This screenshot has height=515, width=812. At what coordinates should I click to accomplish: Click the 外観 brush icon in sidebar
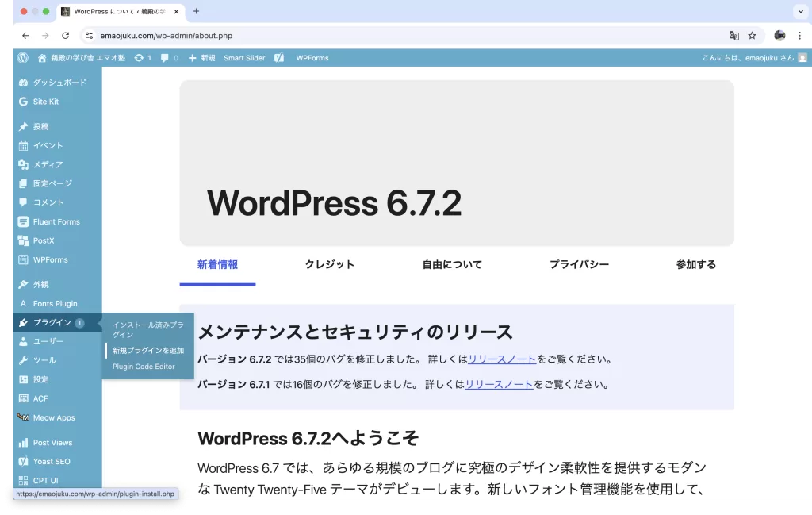[x=23, y=284]
